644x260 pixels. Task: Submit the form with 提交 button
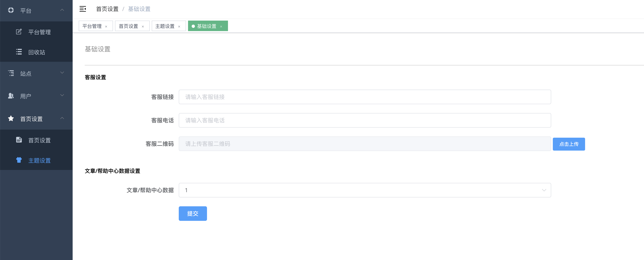(x=192, y=213)
